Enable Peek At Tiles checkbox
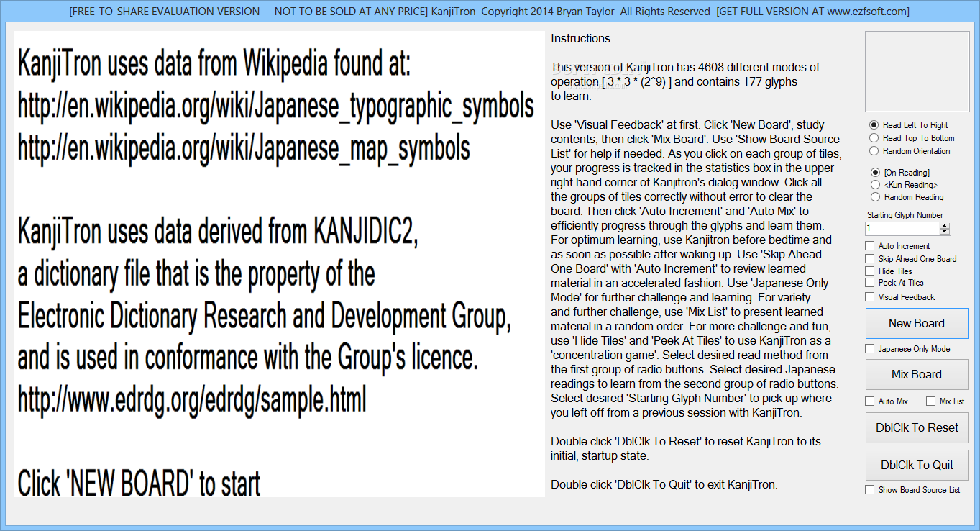 [894, 283]
